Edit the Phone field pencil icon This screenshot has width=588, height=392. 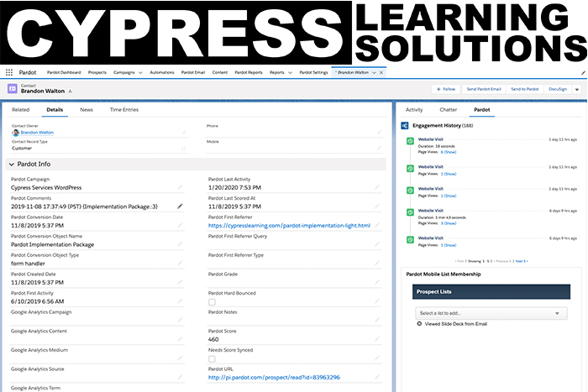pos(379,133)
